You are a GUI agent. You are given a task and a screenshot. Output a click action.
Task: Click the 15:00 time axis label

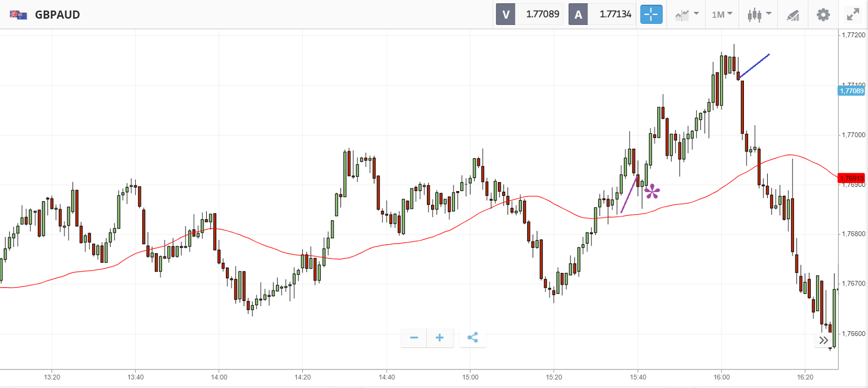pos(470,377)
